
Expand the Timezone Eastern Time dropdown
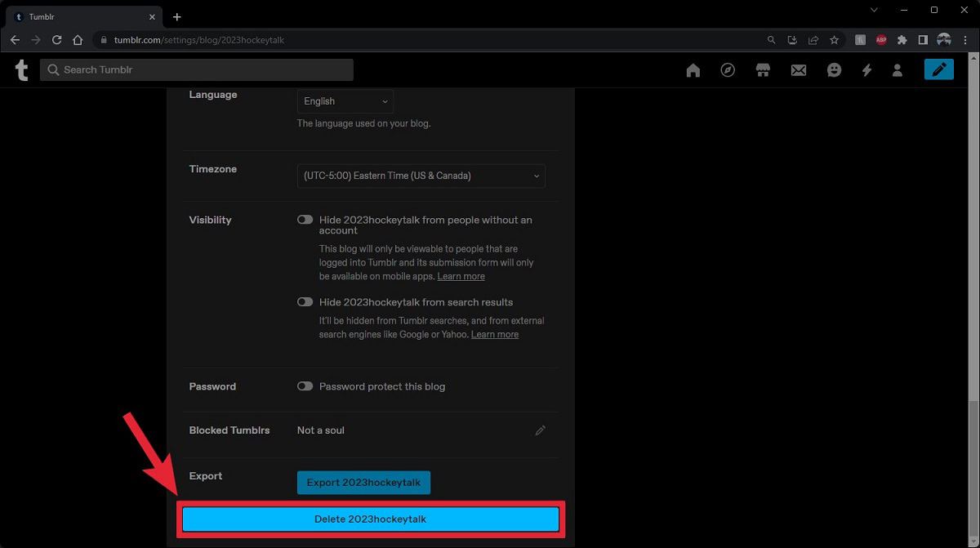tap(421, 176)
